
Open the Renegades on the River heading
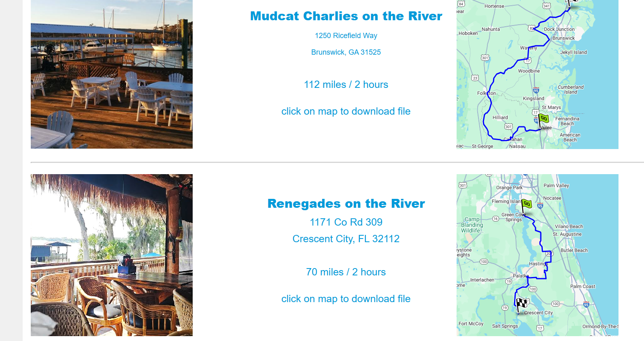(x=346, y=203)
